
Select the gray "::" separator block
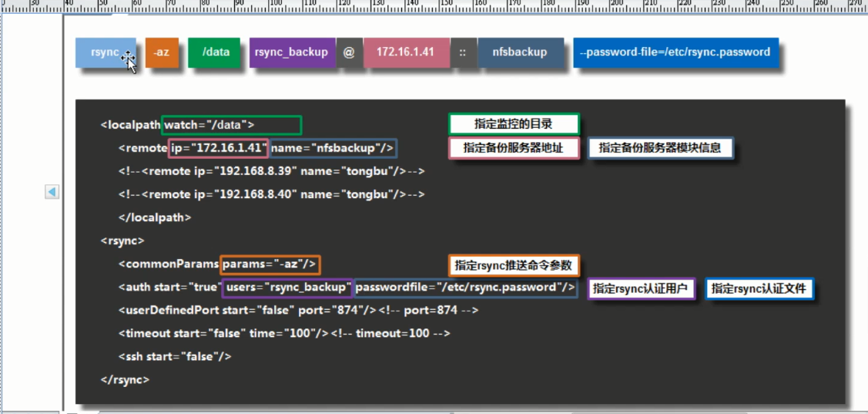tap(463, 52)
